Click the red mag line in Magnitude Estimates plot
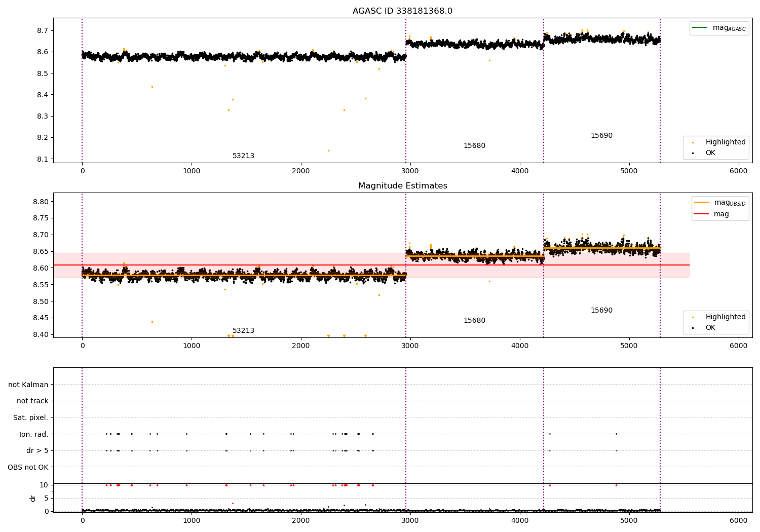The height and width of the screenshot is (532, 760). pos(371,265)
